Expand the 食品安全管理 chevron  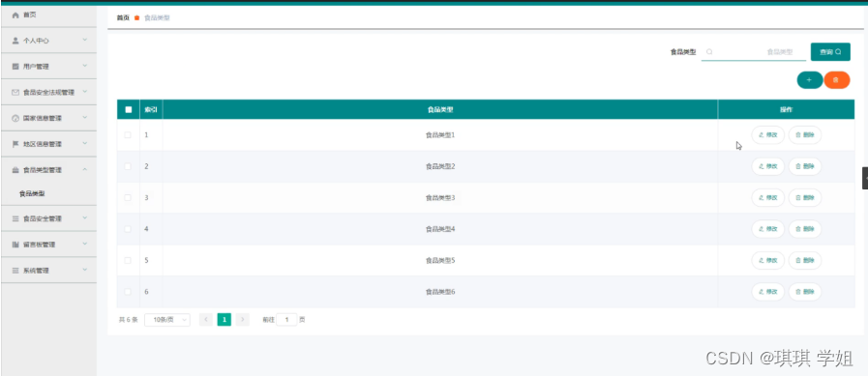85,217
